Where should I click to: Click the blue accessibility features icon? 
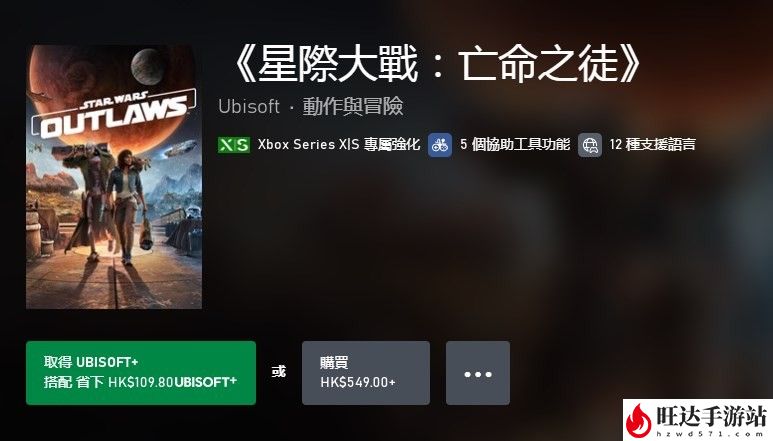tap(440, 145)
